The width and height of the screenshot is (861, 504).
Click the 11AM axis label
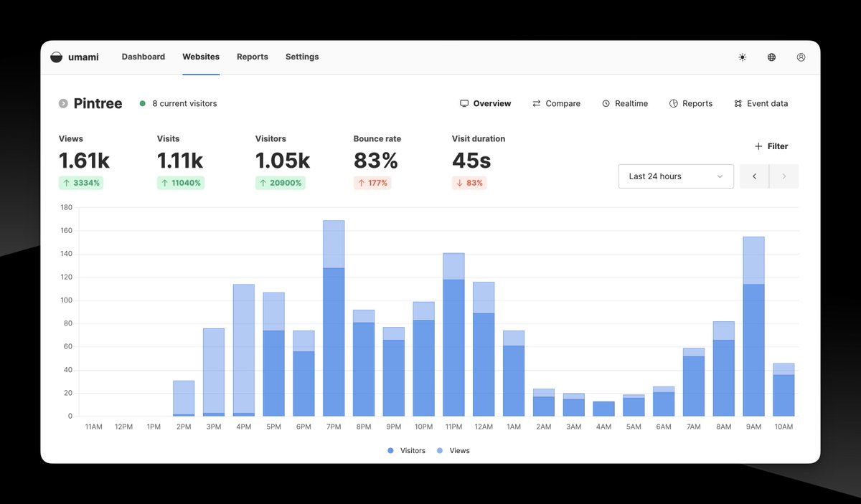click(93, 427)
